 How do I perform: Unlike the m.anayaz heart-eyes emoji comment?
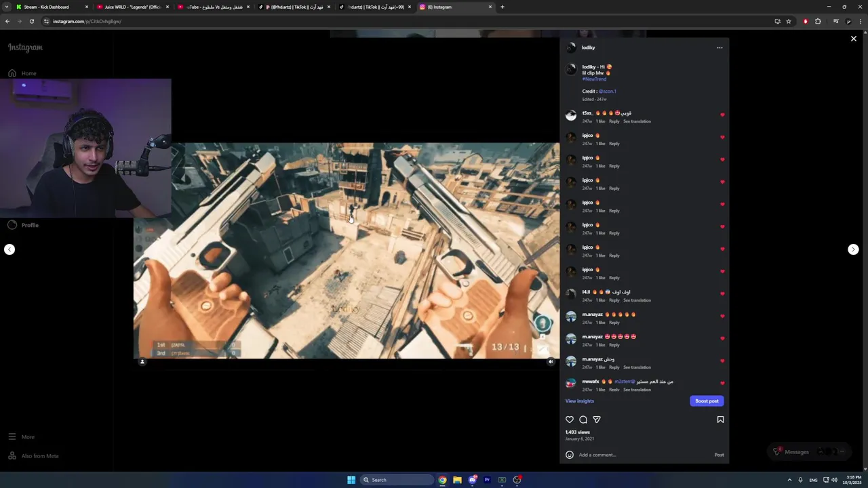point(722,339)
